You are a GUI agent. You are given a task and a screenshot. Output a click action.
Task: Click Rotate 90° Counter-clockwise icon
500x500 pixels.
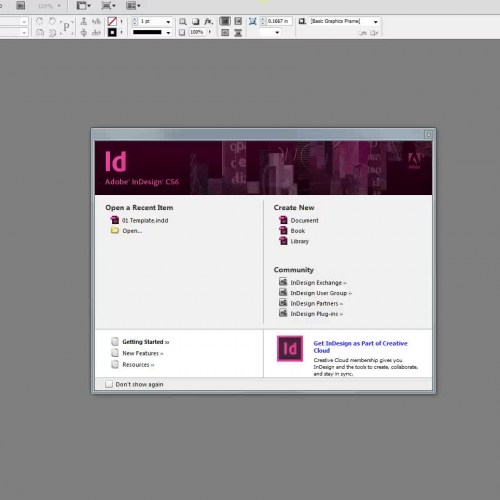click(52, 21)
